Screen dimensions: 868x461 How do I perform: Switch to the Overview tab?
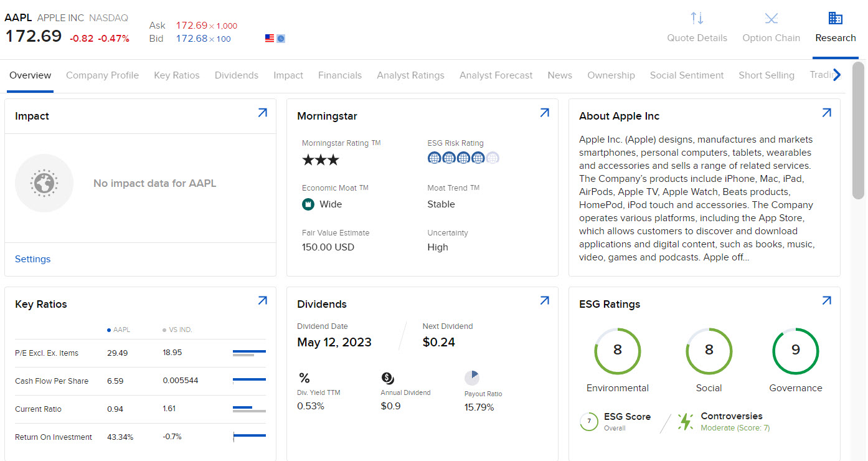click(x=31, y=75)
